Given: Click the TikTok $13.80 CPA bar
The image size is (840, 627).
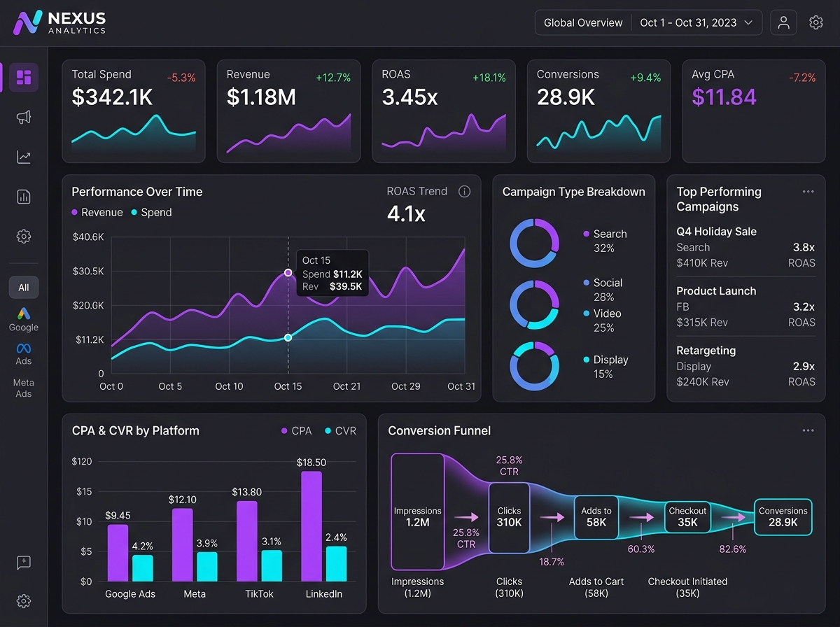Looking at the screenshot, I should 247,541.
